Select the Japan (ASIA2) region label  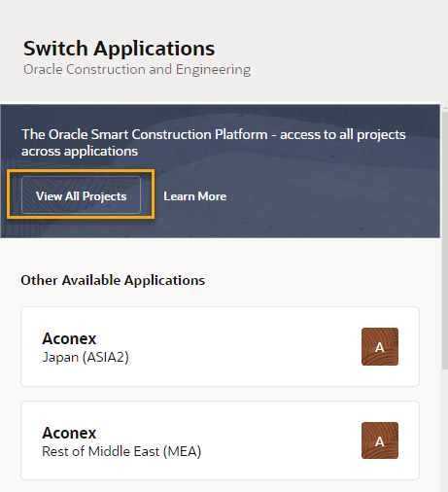[86, 358]
